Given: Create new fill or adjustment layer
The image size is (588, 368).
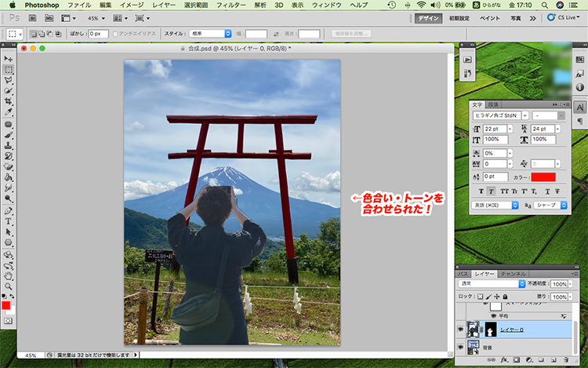Looking at the screenshot, I should click(529, 360).
